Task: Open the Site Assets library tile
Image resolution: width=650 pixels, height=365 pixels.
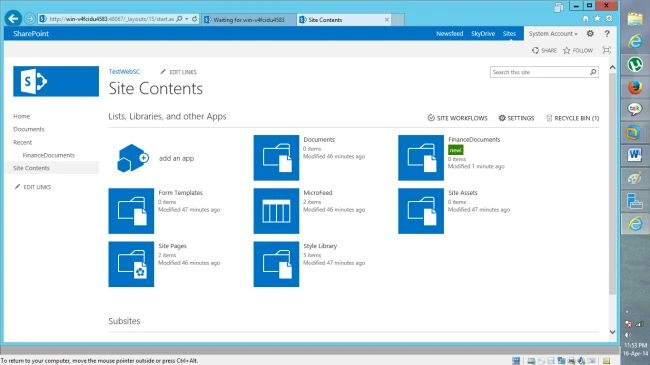Action: click(x=421, y=211)
